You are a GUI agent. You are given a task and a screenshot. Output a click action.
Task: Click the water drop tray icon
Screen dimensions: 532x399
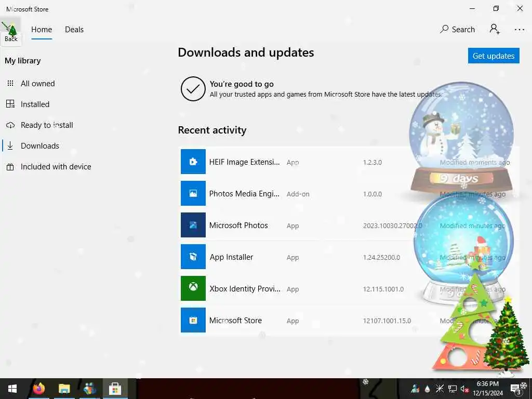(x=427, y=389)
